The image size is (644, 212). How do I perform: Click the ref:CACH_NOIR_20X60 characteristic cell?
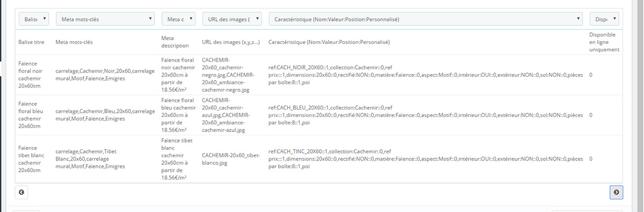click(x=426, y=75)
